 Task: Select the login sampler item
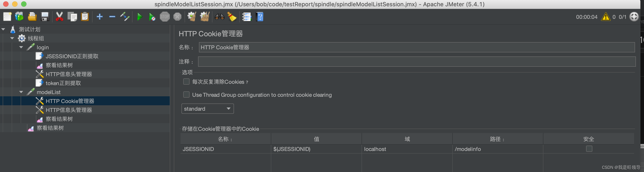coord(43,47)
